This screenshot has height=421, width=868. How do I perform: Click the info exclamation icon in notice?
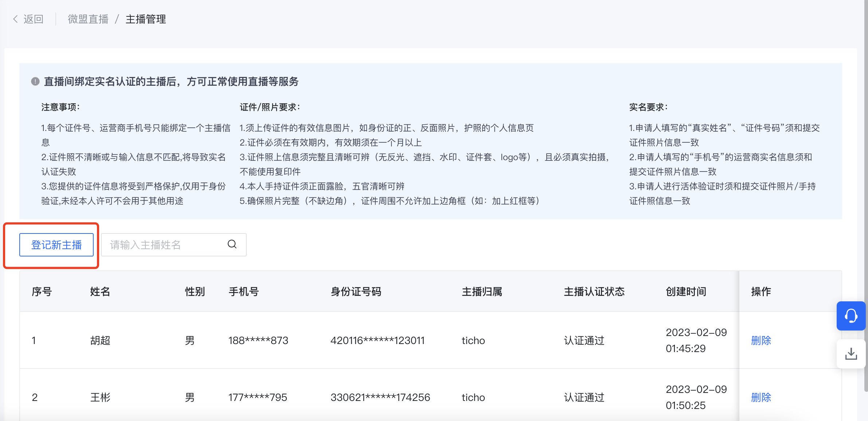coord(35,81)
